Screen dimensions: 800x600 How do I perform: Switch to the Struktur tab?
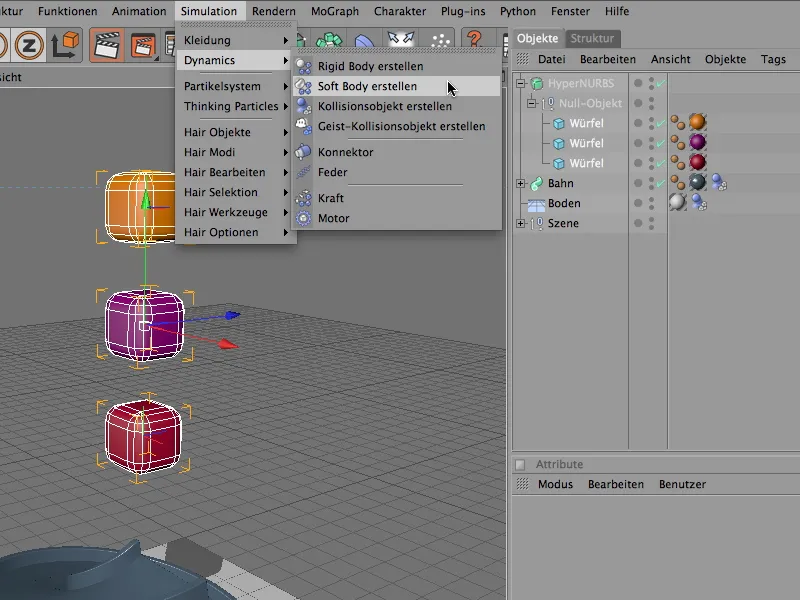tap(592, 38)
